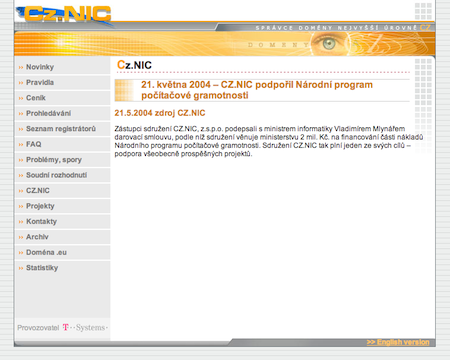Click the date line 21.5.2004 zdroj CZ.NIC

(160, 113)
